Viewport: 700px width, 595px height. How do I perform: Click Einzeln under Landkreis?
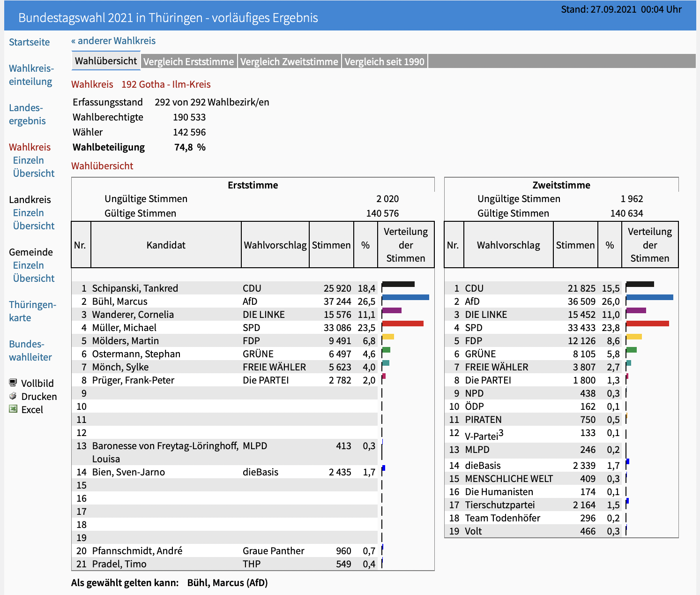coord(28,213)
